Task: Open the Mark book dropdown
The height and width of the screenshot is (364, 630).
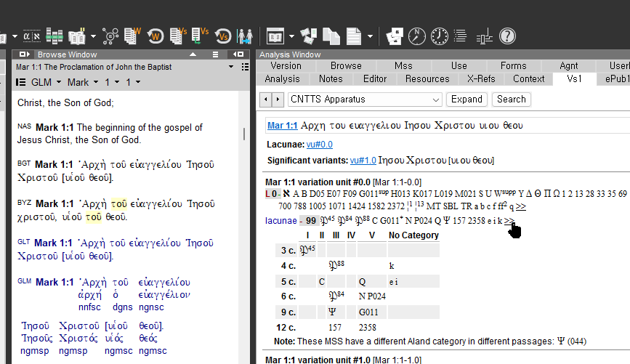Action: point(96,82)
